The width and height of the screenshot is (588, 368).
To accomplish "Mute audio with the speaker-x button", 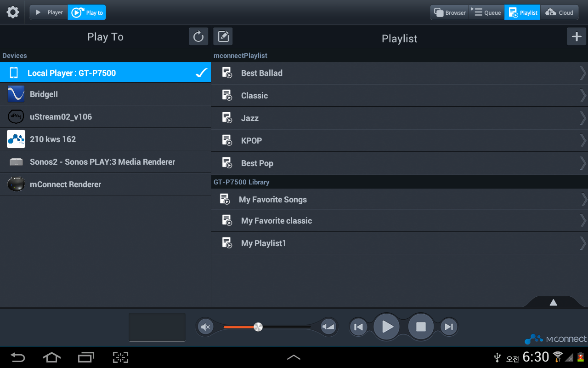I will pos(205,327).
